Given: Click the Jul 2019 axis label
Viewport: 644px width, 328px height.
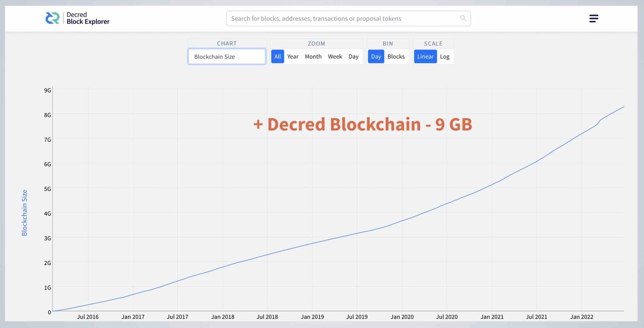Looking at the screenshot, I should pos(357,317).
